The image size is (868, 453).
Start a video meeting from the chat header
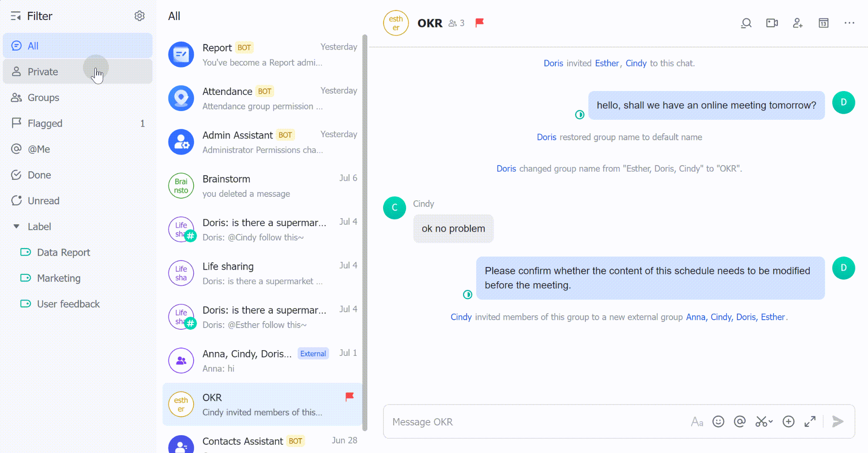[772, 23]
